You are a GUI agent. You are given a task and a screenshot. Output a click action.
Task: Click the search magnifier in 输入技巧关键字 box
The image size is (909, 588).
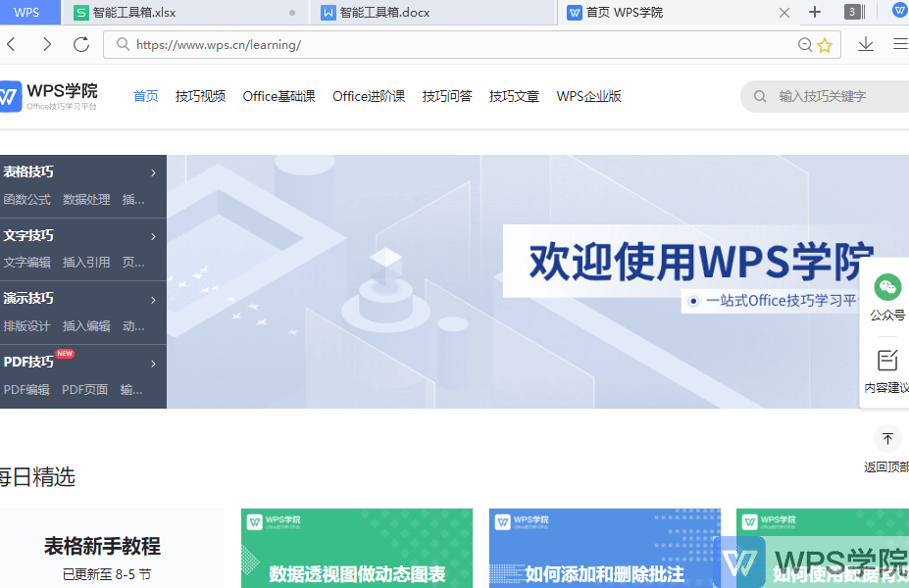click(760, 96)
